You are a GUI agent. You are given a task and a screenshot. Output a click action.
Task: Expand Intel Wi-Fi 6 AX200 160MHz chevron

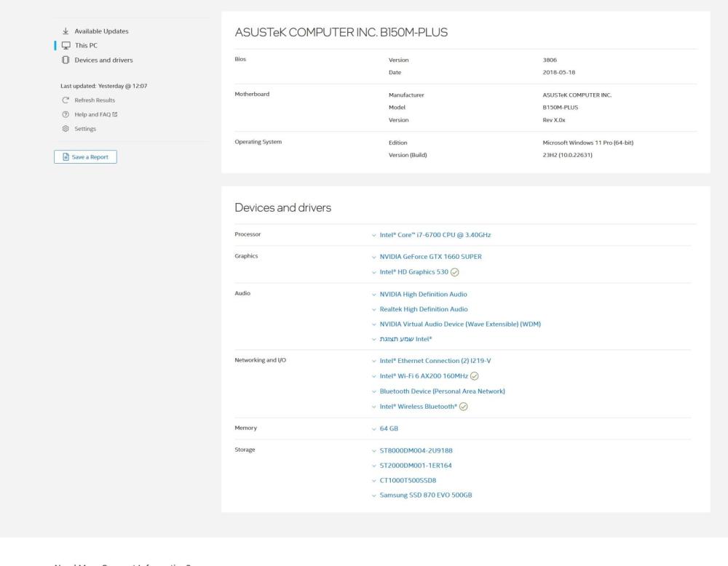373,376
